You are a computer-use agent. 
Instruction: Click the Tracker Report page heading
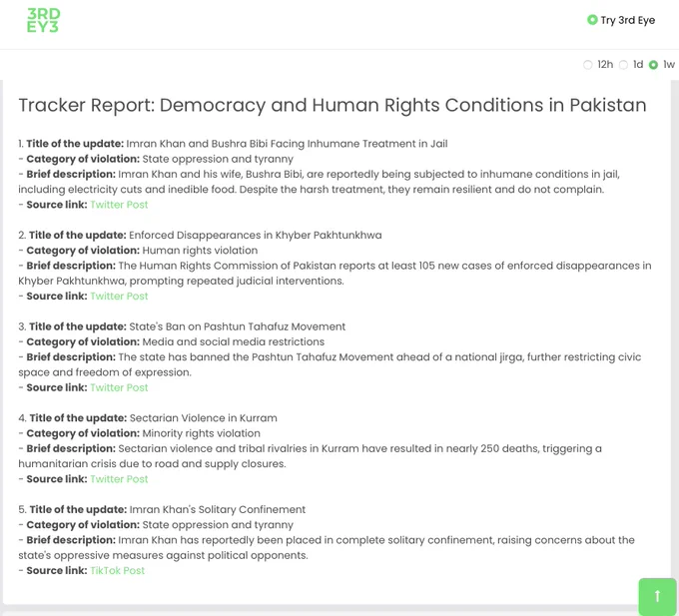point(333,106)
